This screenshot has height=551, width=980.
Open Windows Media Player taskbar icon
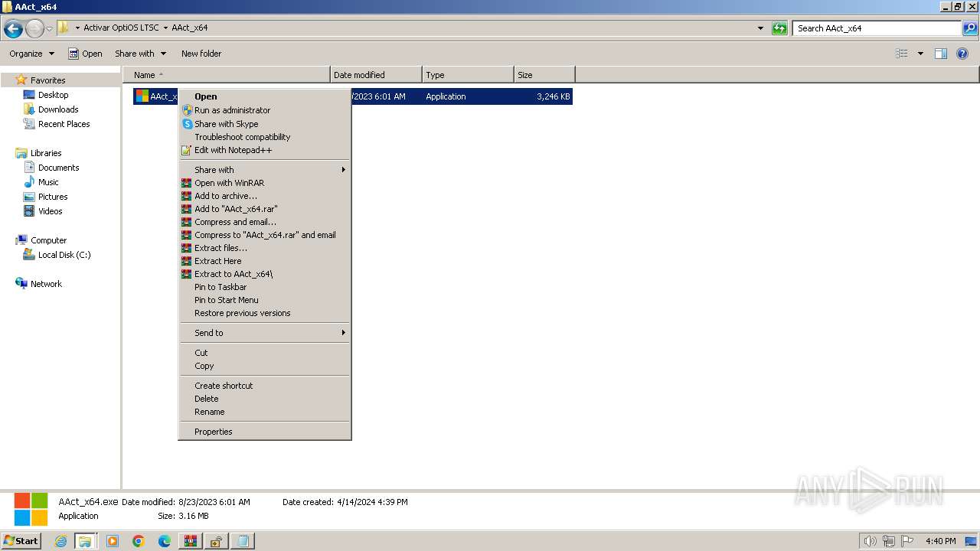pyautogui.click(x=113, y=541)
